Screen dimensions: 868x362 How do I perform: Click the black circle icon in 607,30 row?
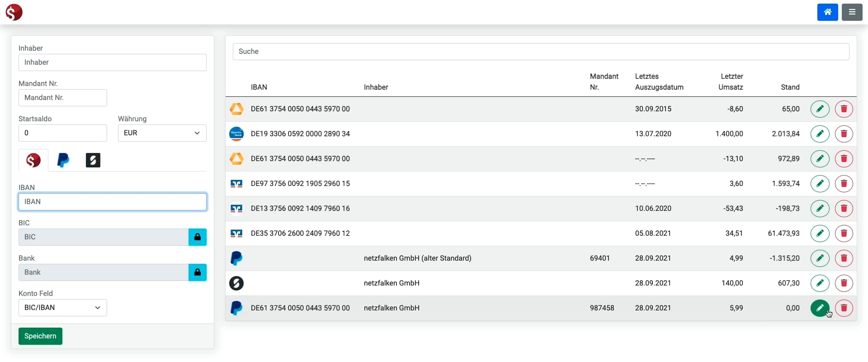(x=236, y=283)
